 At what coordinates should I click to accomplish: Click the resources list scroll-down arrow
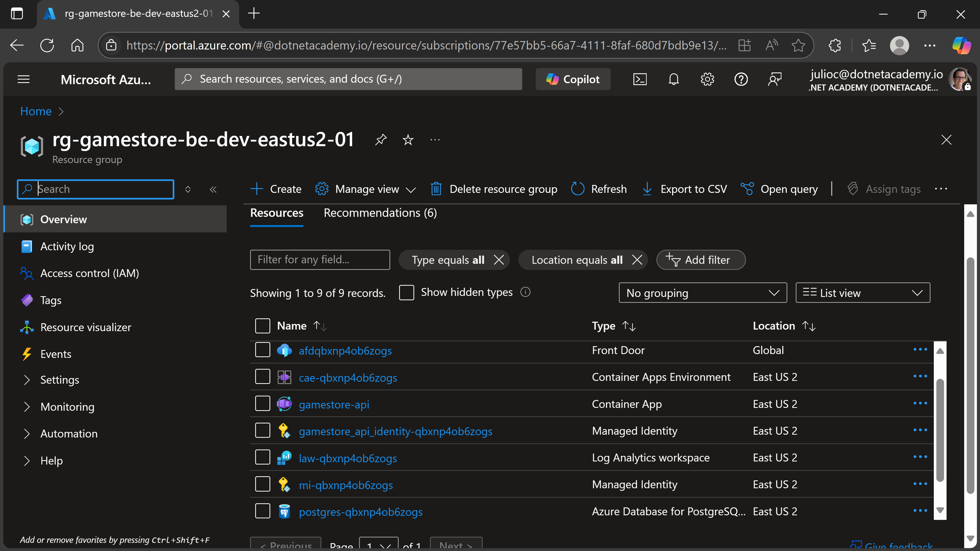coord(940,510)
